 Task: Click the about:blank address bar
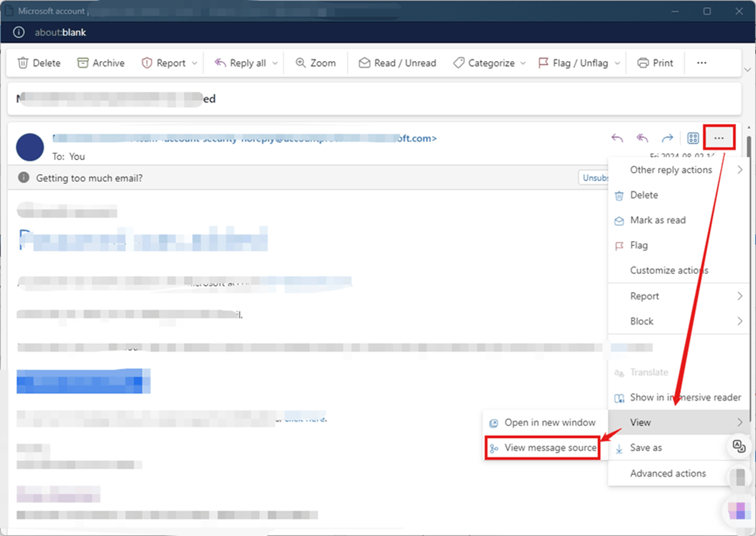pos(60,32)
